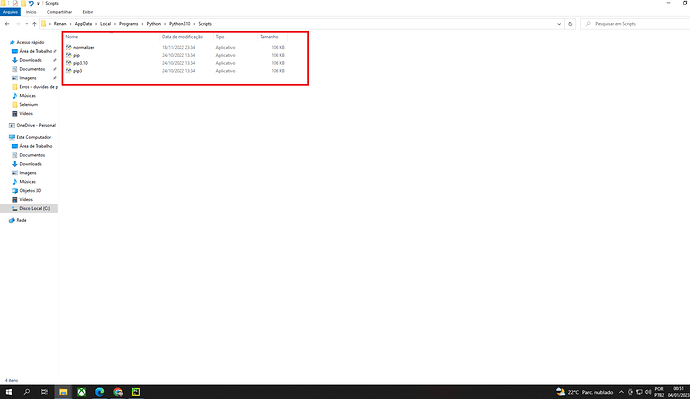Click the Back navigation arrow
Image resolution: width=690 pixels, height=399 pixels.
7,24
